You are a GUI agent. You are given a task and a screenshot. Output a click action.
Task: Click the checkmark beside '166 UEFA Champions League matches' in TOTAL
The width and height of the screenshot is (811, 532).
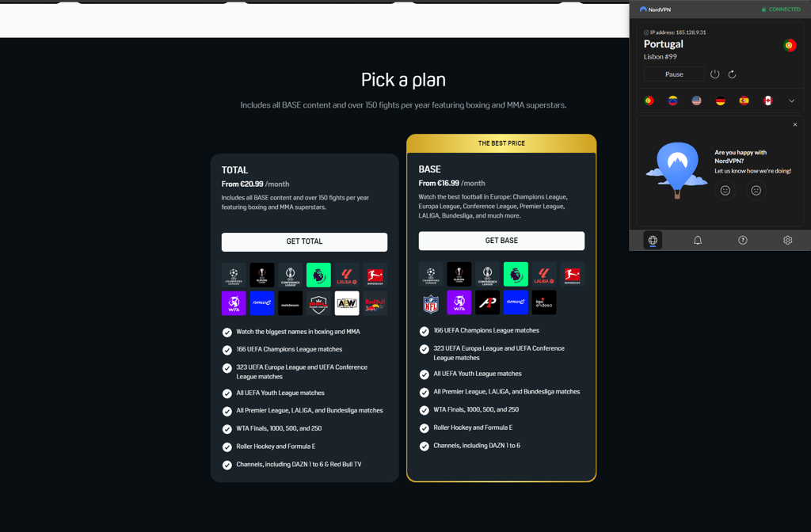(x=227, y=351)
